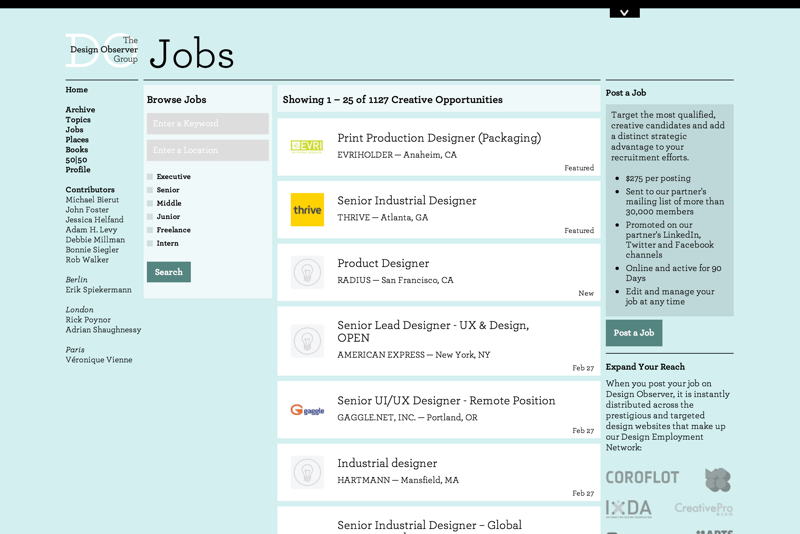Click the $275 per posting text
The width and height of the screenshot is (800, 534).
coord(658,179)
